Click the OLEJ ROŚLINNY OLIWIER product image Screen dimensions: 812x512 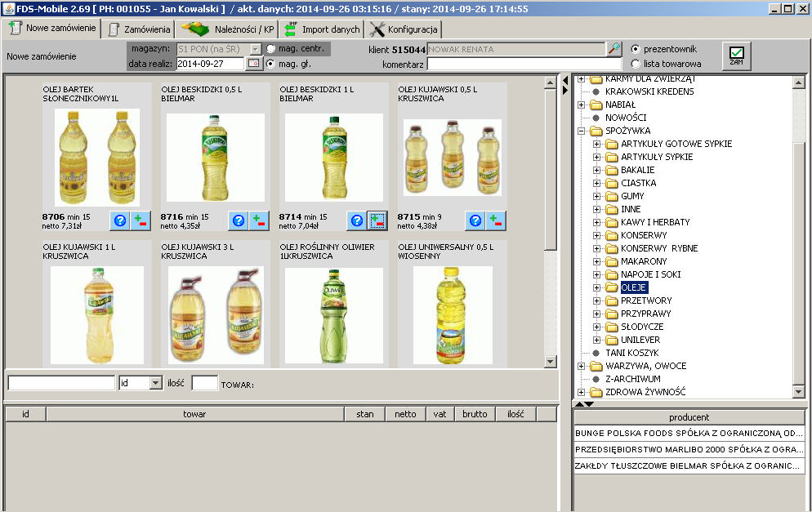coord(334,315)
